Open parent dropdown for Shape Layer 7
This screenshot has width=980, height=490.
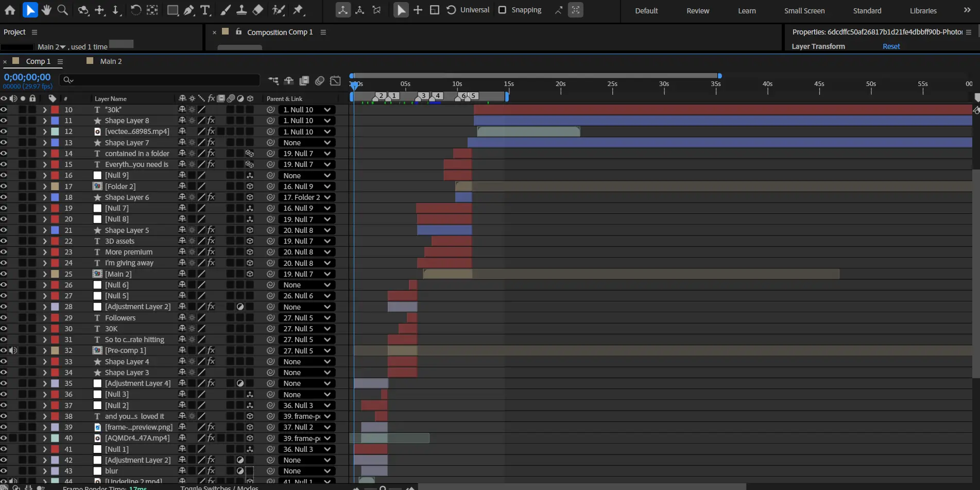(x=306, y=143)
